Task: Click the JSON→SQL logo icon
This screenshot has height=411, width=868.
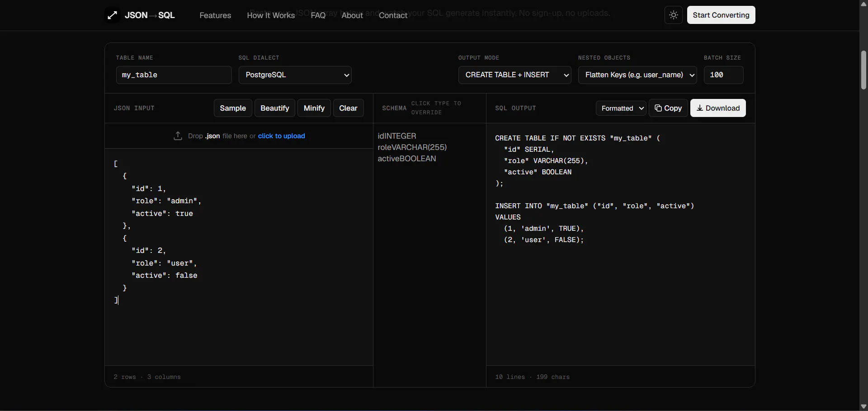Action: click(113, 15)
